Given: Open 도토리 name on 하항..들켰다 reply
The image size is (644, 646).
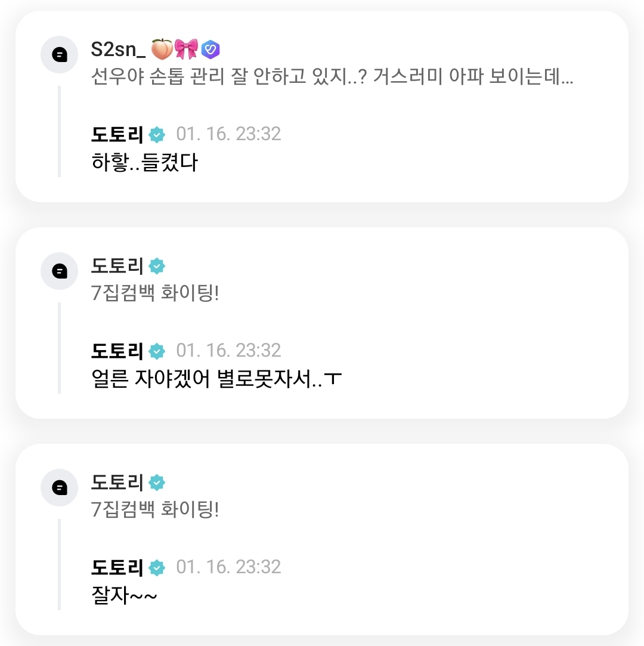Looking at the screenshot, I should (117, 135).
